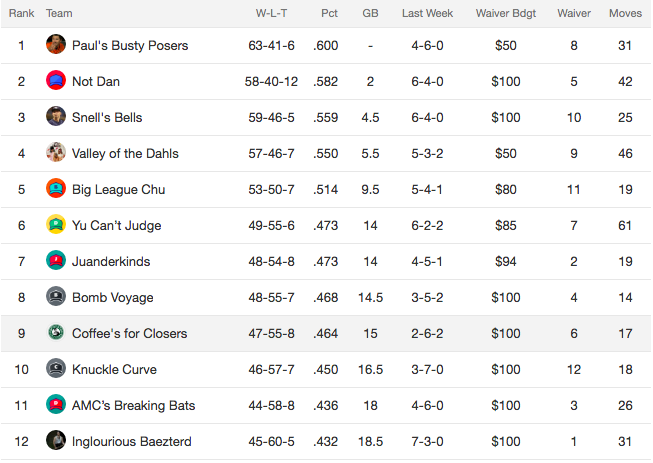
Task: Open the Bomb Voyage team link
Action: tap(112, 298)
